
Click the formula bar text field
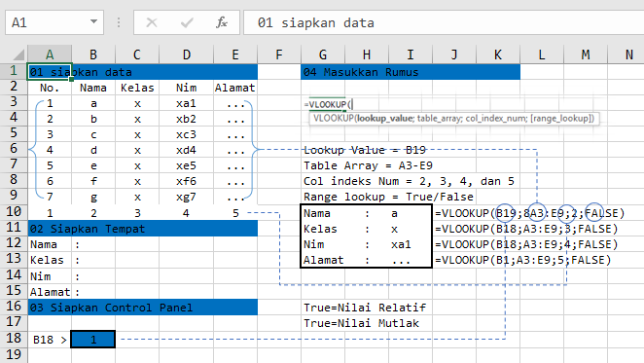(x=444, y=22)
